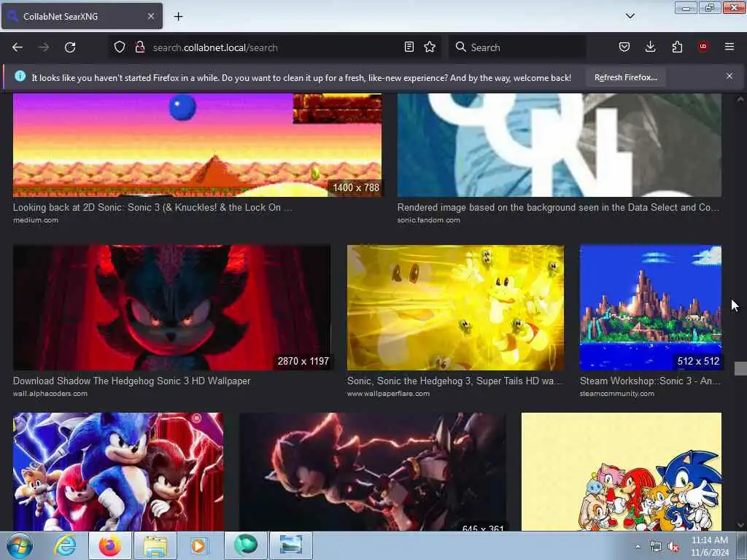Open the Extensions puzzle icon
The width and height of the screenshot is (747, 560).
pyautogui.click(x=677, y=47)
